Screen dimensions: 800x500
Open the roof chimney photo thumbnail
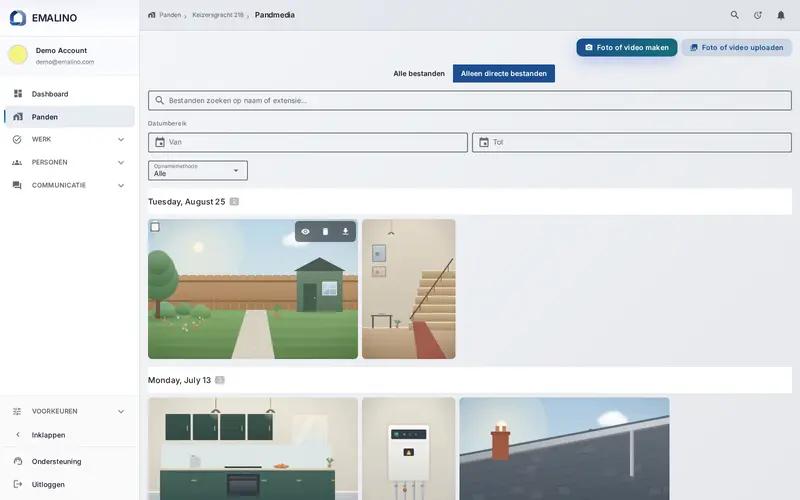565,449
